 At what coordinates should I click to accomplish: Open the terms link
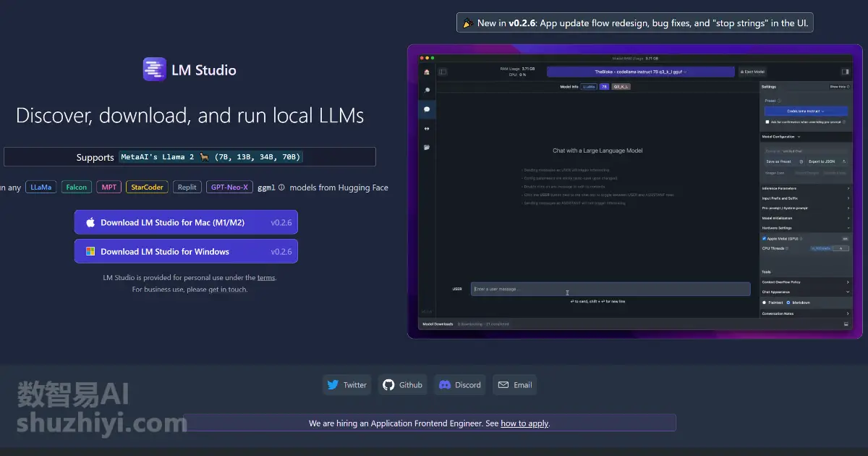[x=266, y=277]
